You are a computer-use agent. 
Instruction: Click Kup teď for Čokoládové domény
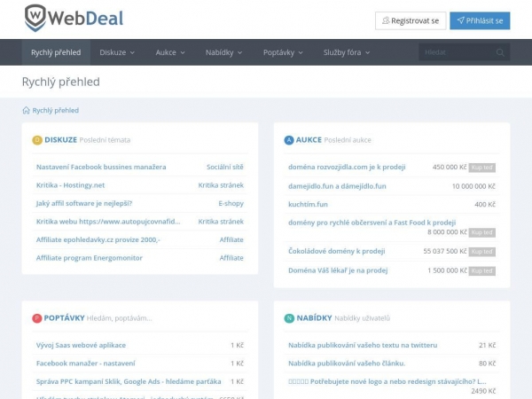pos(482,252)
